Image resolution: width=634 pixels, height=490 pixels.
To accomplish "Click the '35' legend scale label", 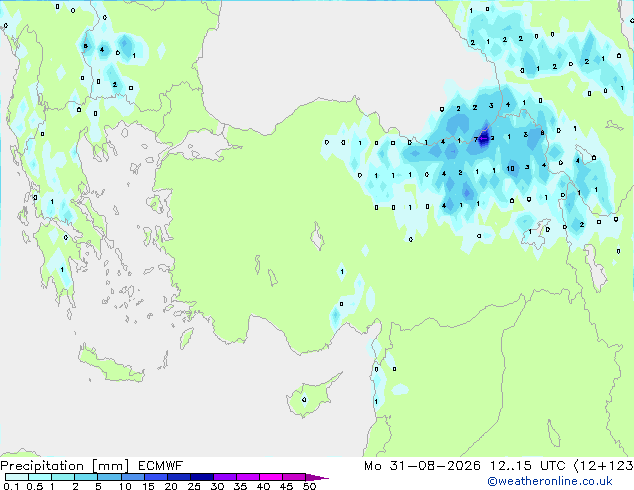I will click(x=240, y=486).
